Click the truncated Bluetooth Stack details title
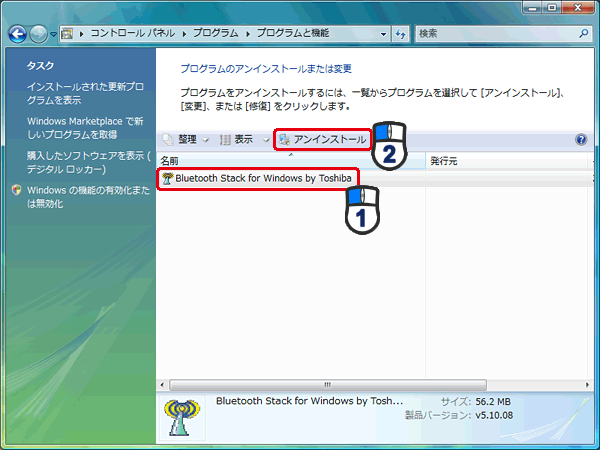The height and width of the screenshot is (450, 600). click(309, 401)
